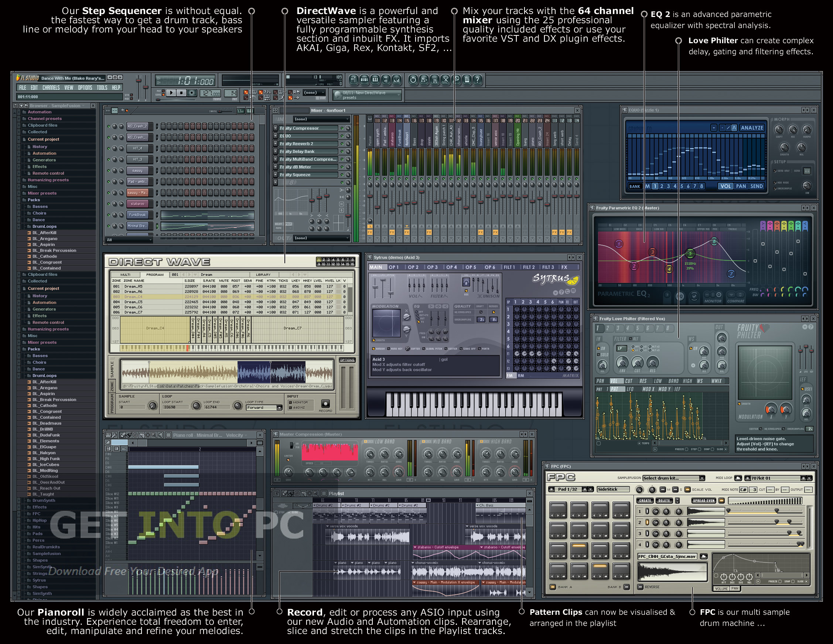The width and height of the screenshot is (833, 644).
Task: Toggle the M mute button in FPC
Action: pyautogui.click(x=663, y=490)
